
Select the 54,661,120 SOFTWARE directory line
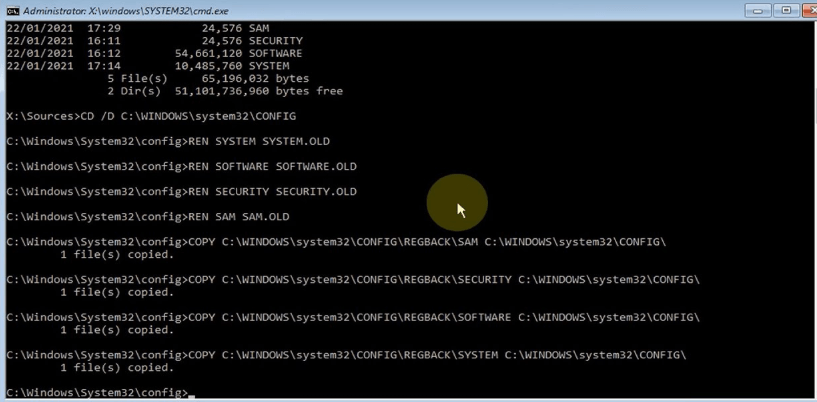coord(155,53)
